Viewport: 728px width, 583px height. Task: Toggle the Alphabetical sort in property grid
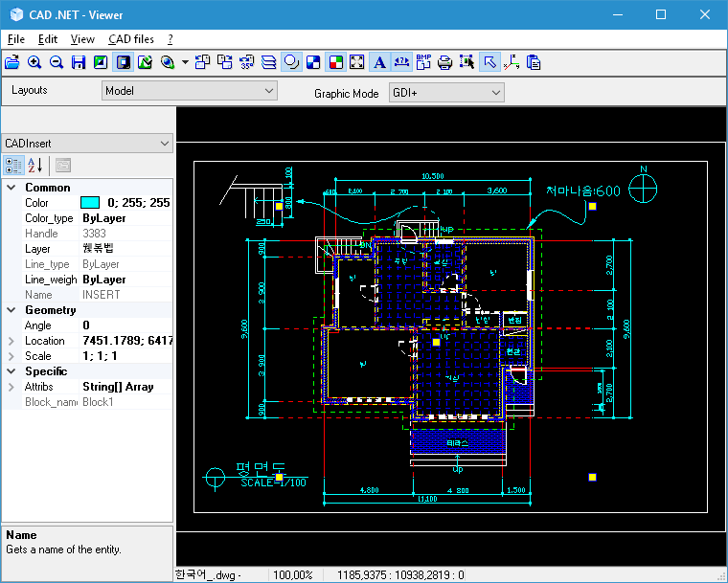coord(34,165)
